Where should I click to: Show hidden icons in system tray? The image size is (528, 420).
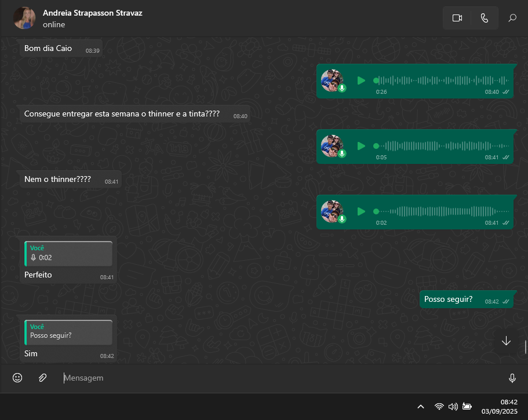[x=421, y=407]
